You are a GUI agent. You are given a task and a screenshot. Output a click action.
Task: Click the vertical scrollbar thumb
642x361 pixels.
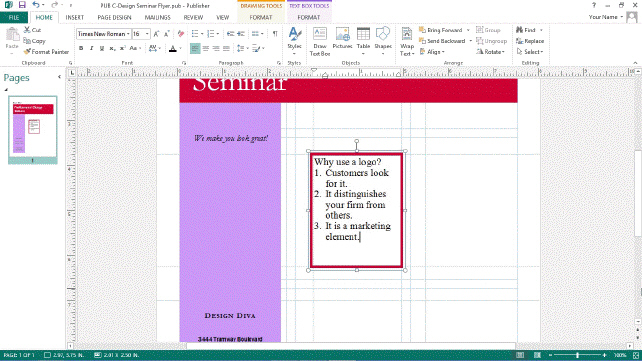(638, 193)
